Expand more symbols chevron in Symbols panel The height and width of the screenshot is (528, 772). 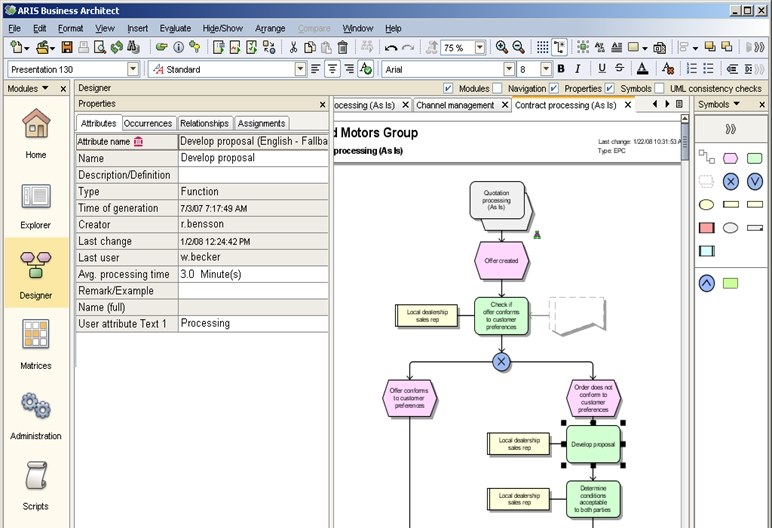coord(731,129)
